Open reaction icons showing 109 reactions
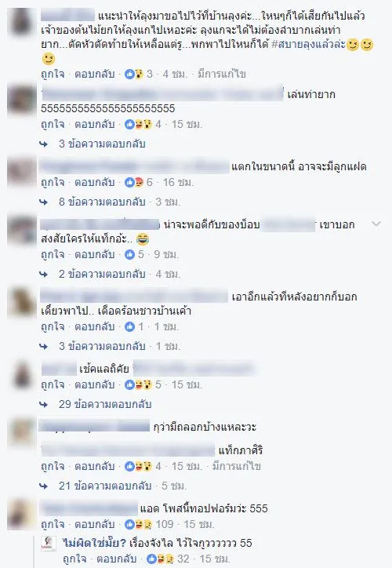392x568 pixels. click(x=138, y=524)
